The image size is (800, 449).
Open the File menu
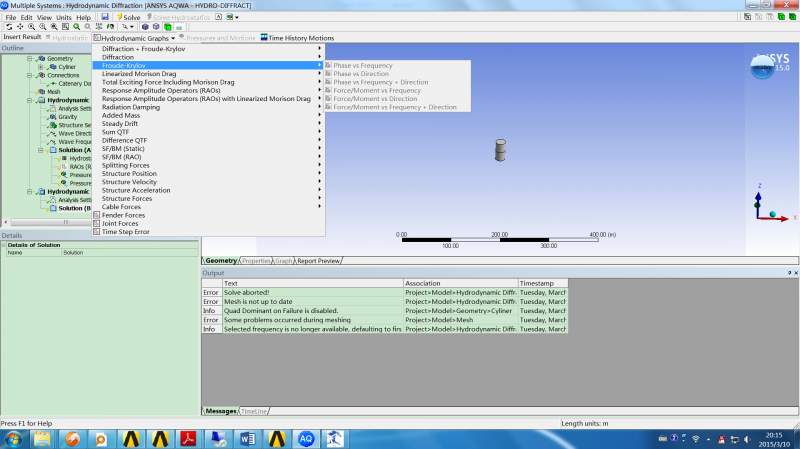[x=11, y=17]
